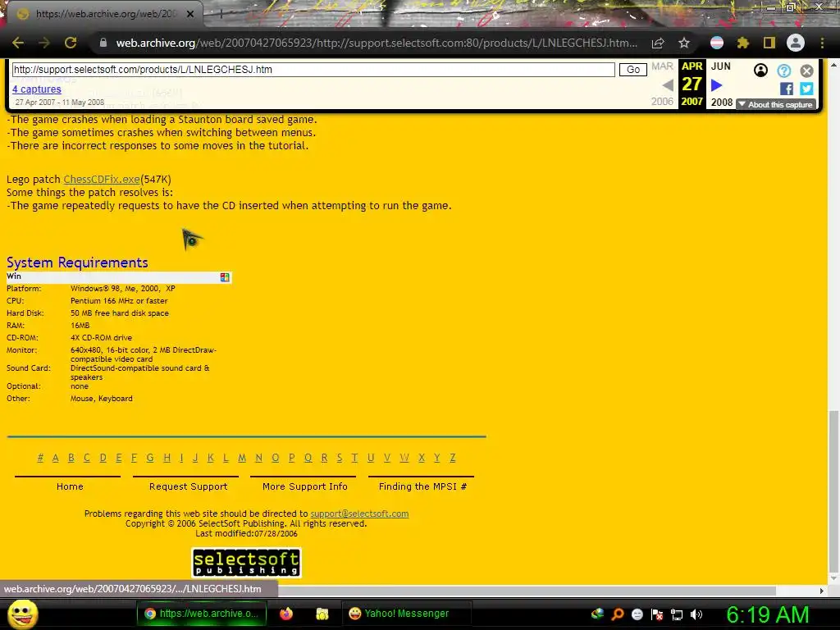Open the B index link

pos(71,458)
